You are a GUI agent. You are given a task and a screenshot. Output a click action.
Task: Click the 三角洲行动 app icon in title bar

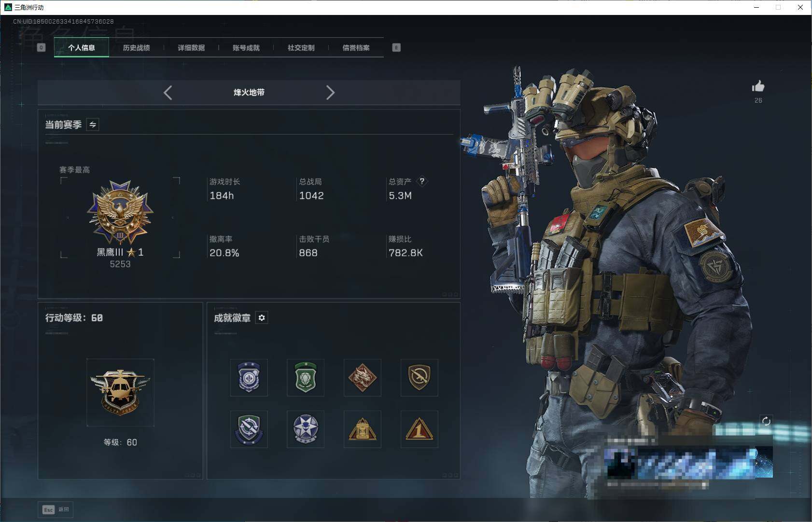point(8,7)
